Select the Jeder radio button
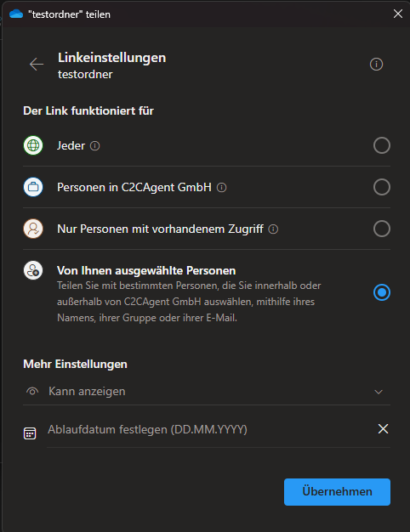Viewport: 410px width, 532px height. (381, 145)
